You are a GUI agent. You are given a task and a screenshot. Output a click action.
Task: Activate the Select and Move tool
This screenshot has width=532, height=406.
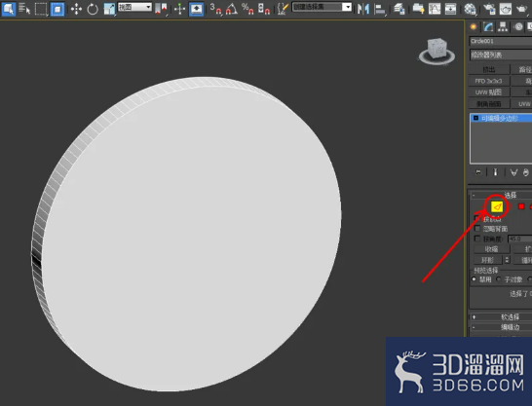pos(76,9)
